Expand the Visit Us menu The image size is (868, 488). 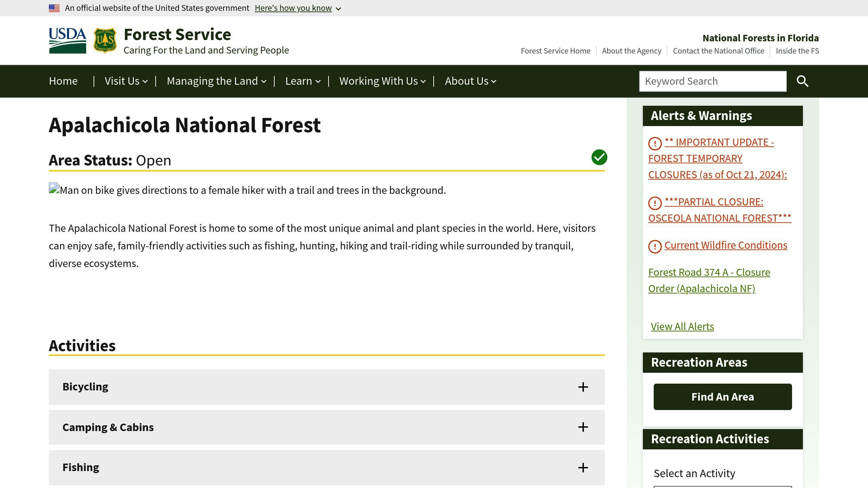126,81
